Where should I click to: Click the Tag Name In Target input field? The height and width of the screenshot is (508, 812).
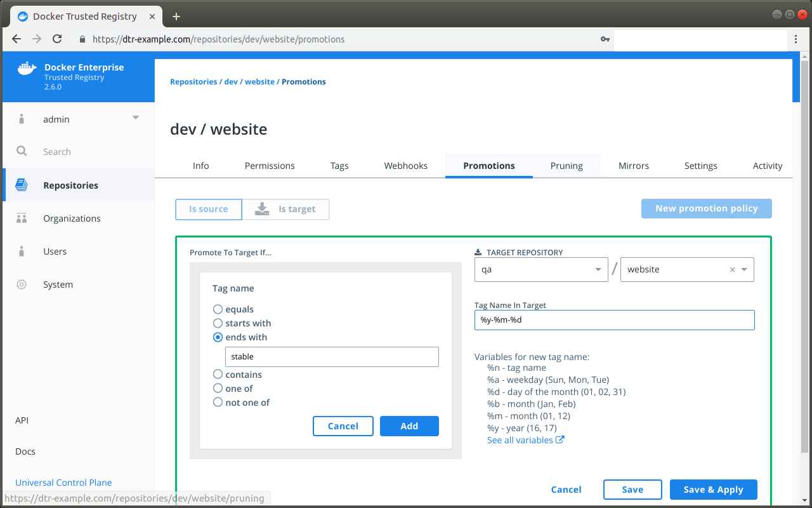614,319
